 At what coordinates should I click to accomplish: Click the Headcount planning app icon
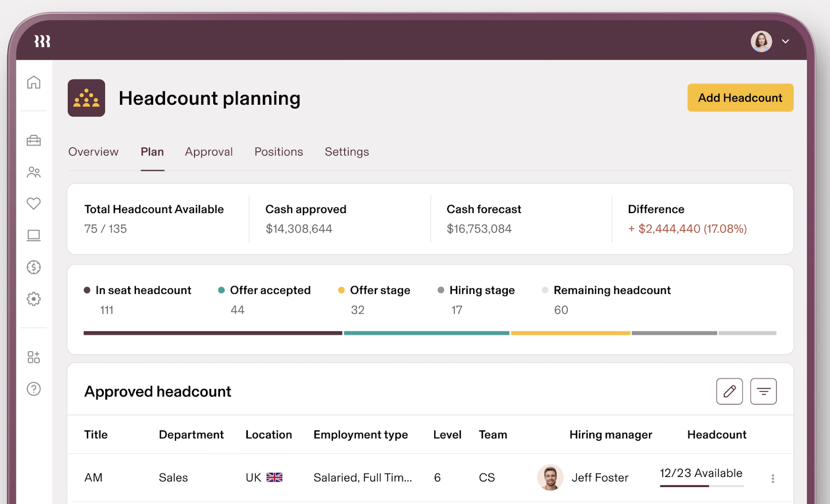pyautogui.click(x=86, y=98)
